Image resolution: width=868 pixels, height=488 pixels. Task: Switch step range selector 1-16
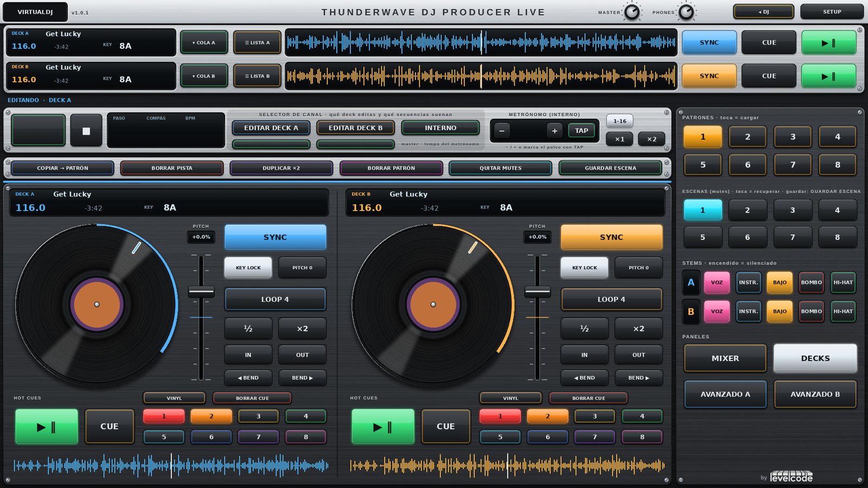[620, 121]
